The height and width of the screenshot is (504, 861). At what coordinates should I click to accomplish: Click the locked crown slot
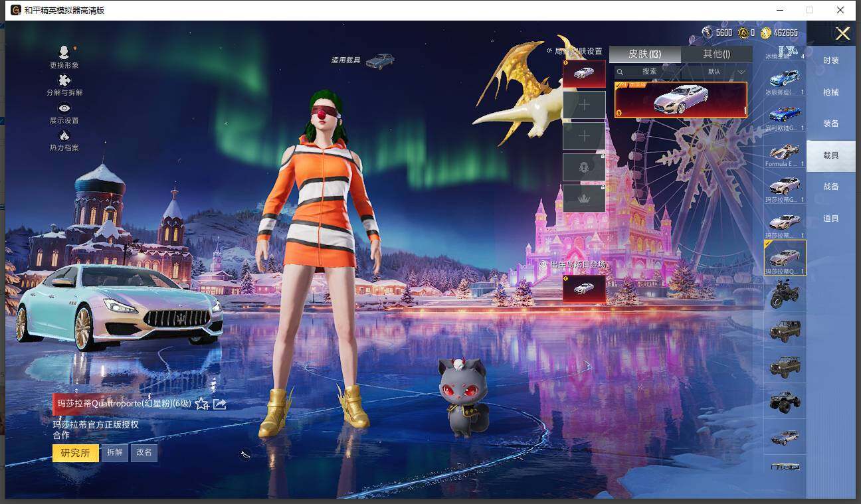click(584, 199)
